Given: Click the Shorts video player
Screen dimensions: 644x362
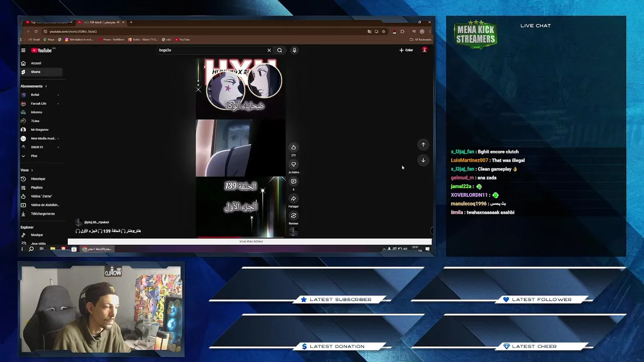Looking at the screenshot, I should point(240,147).
